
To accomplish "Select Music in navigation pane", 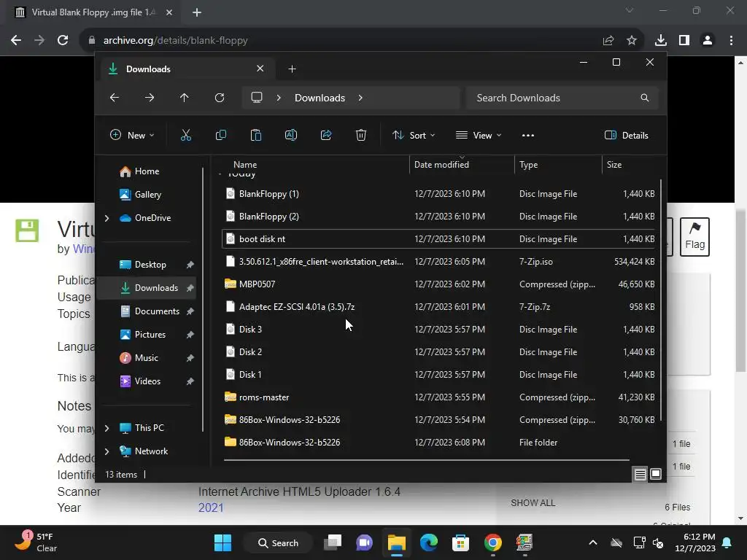I will point(147,357).
